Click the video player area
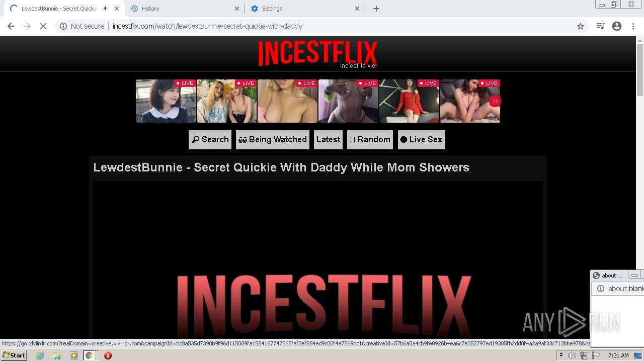 [318, 260]
